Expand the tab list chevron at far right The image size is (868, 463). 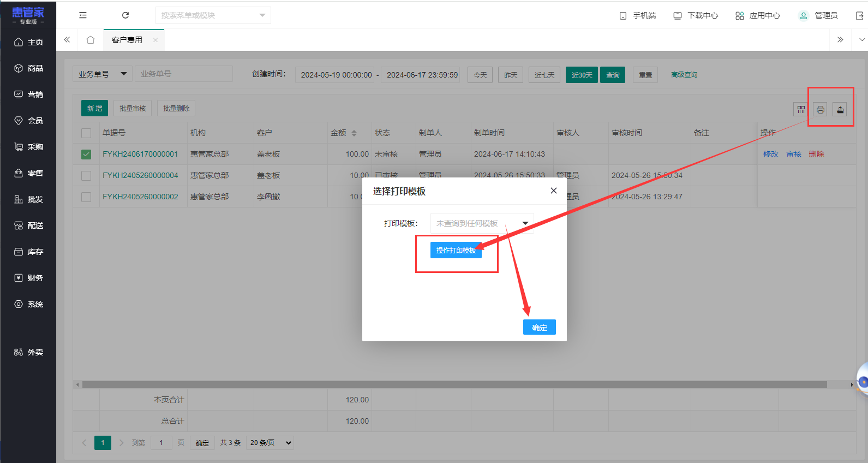862,39
